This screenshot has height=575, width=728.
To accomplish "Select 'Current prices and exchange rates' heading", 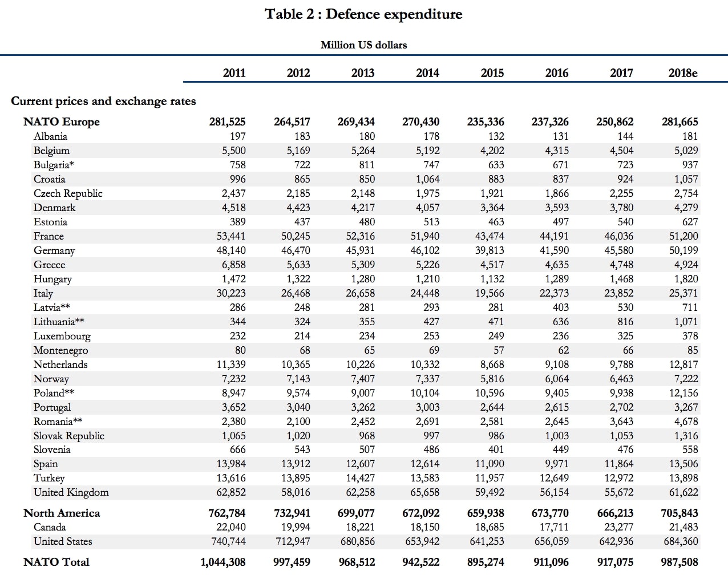I will click(103, 102).
